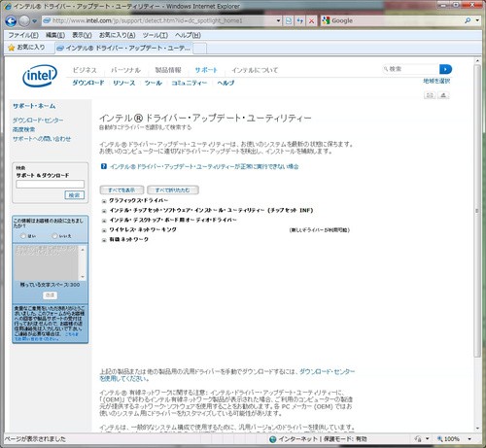The height and width of the screenshot is (448, 486).
Task: Click the page vertical scrollbar
Action: (x=477, y=211)
